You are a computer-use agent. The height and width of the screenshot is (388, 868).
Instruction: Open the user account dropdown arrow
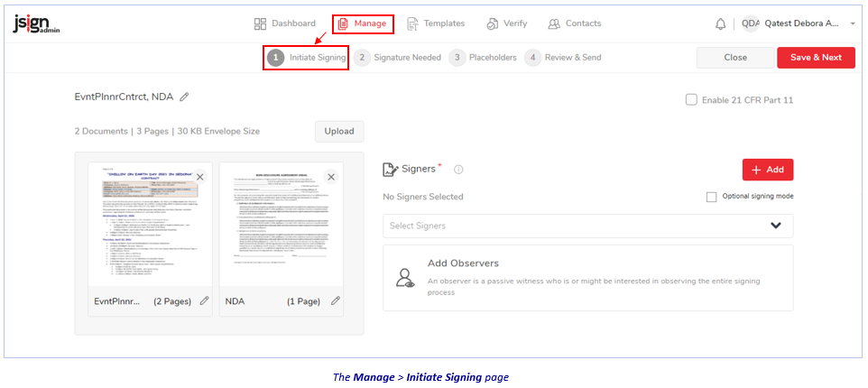(853, 24)
